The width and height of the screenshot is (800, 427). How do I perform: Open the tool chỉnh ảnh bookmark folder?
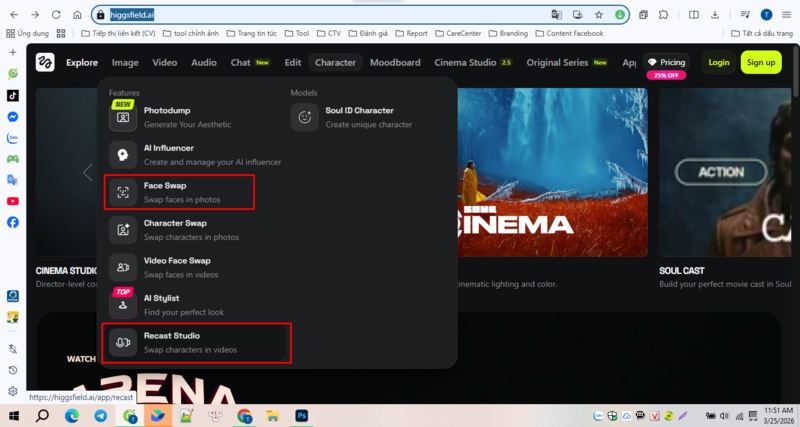[x=191, y=34]
